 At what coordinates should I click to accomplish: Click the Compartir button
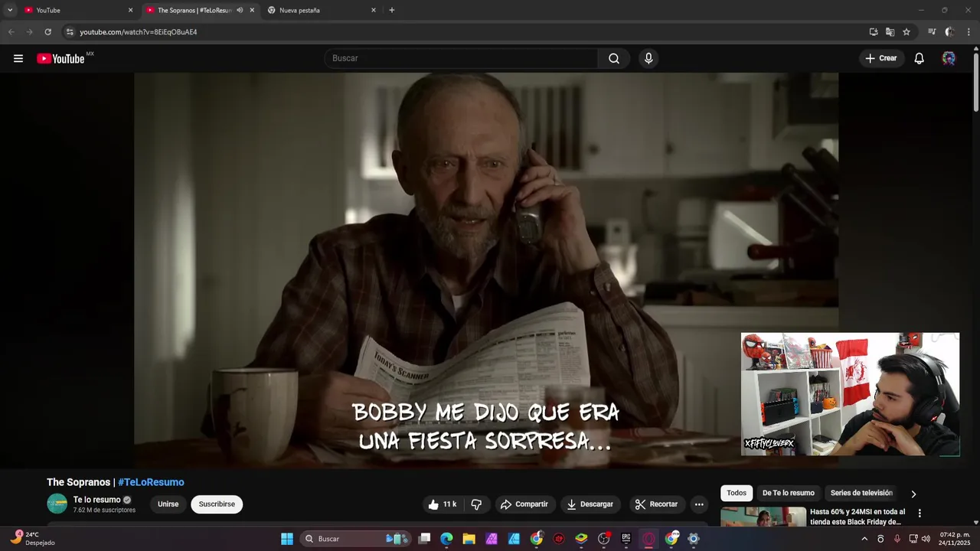coord(524,504)
